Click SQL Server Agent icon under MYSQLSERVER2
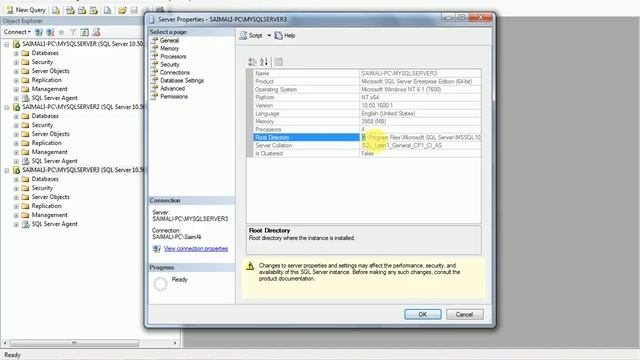Image resolution: width=640 pixels, height=360 pixels. [25, 161]
